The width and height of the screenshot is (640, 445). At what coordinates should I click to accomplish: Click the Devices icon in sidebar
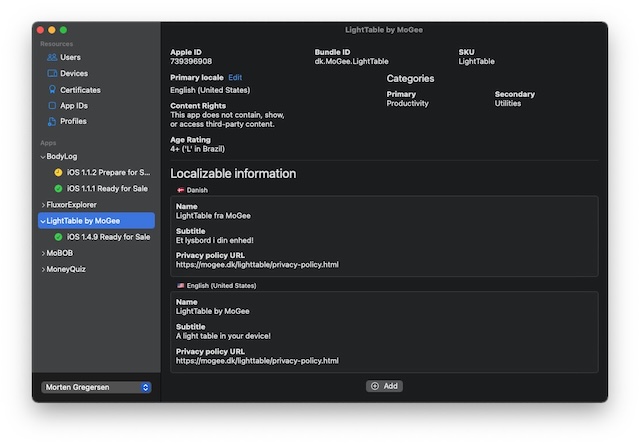(x=52, y=73)
